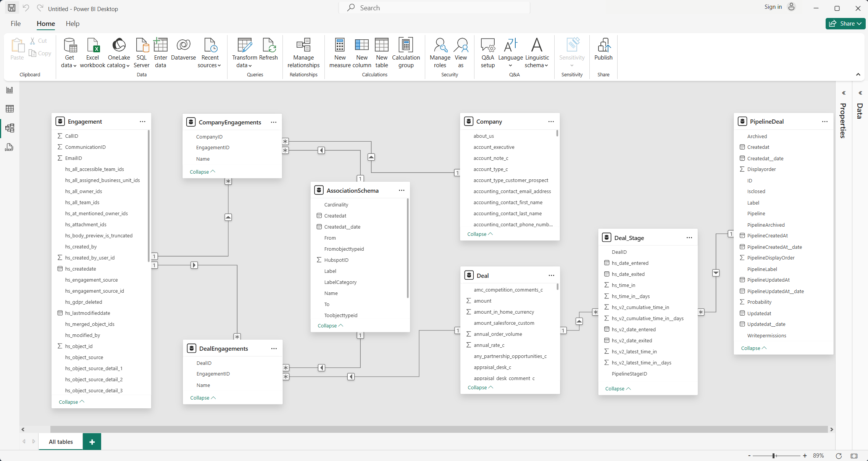
Task: Open DealEngagements table more options
Action: (274, 348)
